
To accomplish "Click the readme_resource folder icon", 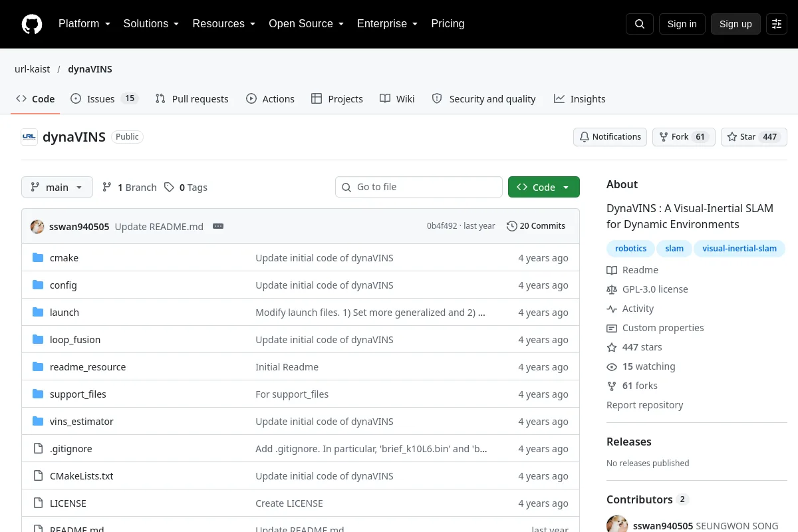I will pyautogui.click(x=38, y=367).
